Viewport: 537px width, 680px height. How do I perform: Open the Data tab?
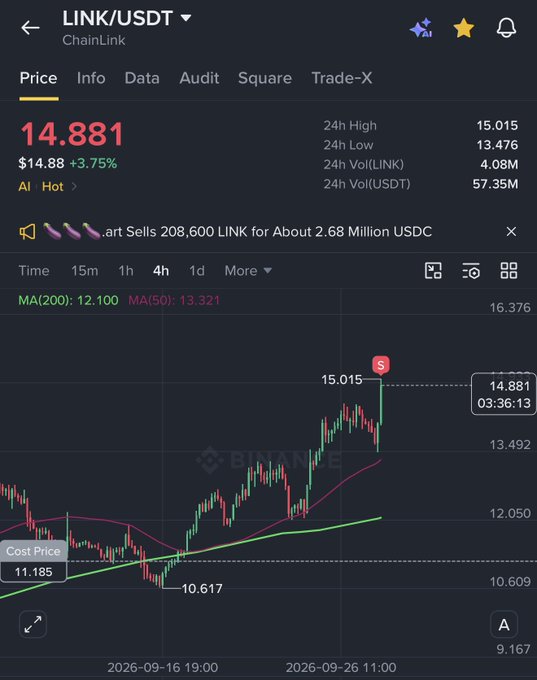142,78
